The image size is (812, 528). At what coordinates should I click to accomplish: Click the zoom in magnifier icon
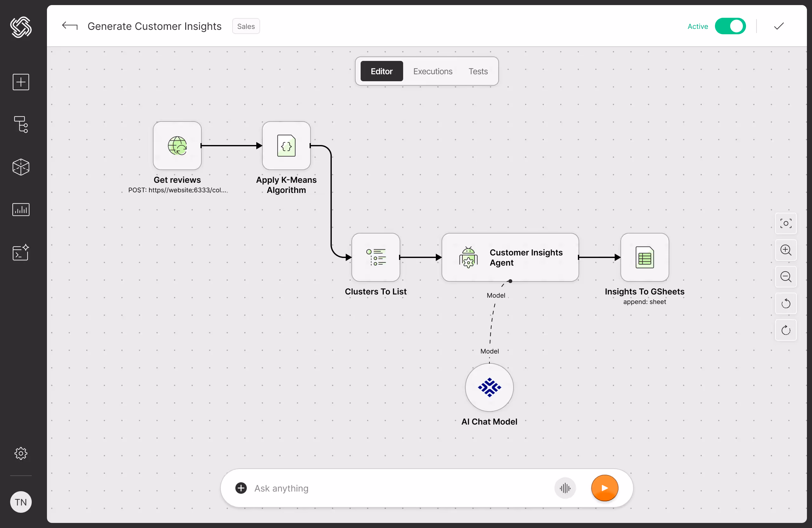click(786, 250)
